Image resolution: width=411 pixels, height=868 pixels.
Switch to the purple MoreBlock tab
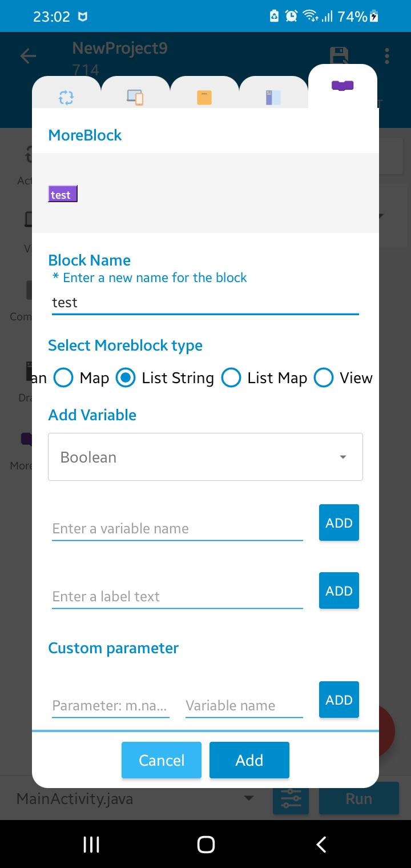pos(342,86)
